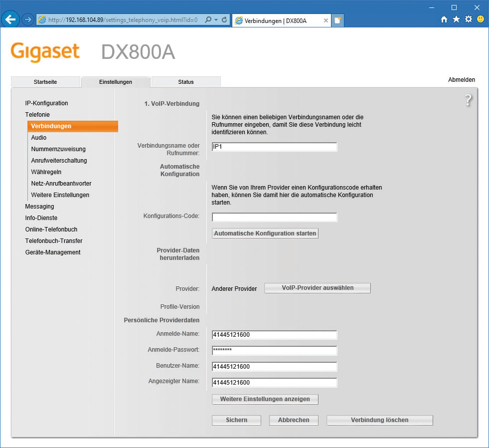
Task: Open Netz-Anrufbeantworter in sidebar
Action: (x=61, y=183)
